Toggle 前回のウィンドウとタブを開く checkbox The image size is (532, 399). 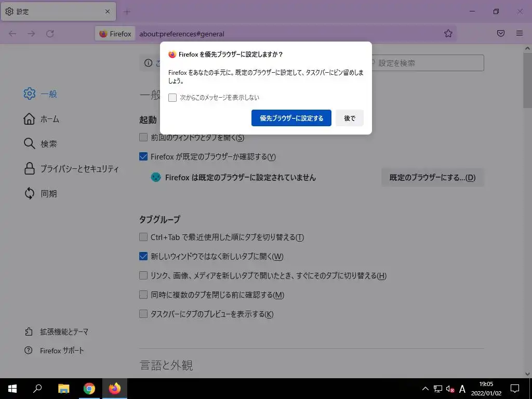[x=143, y=137]
